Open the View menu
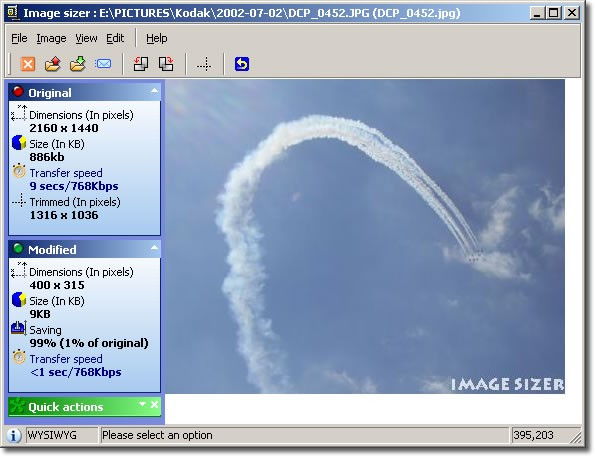 click(x=86, y=38)
